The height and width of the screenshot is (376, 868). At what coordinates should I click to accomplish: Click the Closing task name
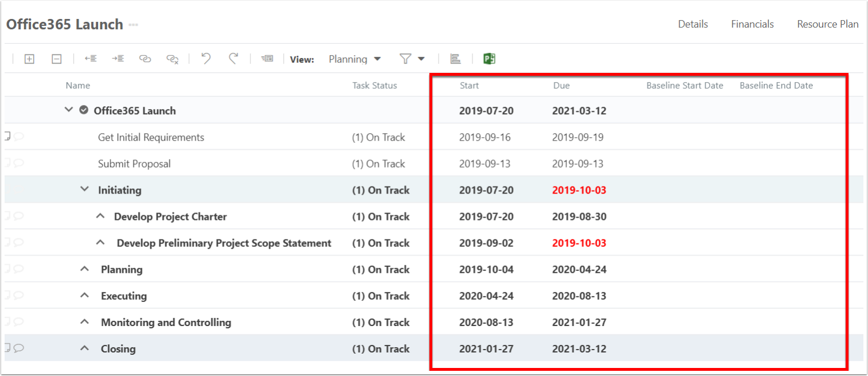[118, 348]
